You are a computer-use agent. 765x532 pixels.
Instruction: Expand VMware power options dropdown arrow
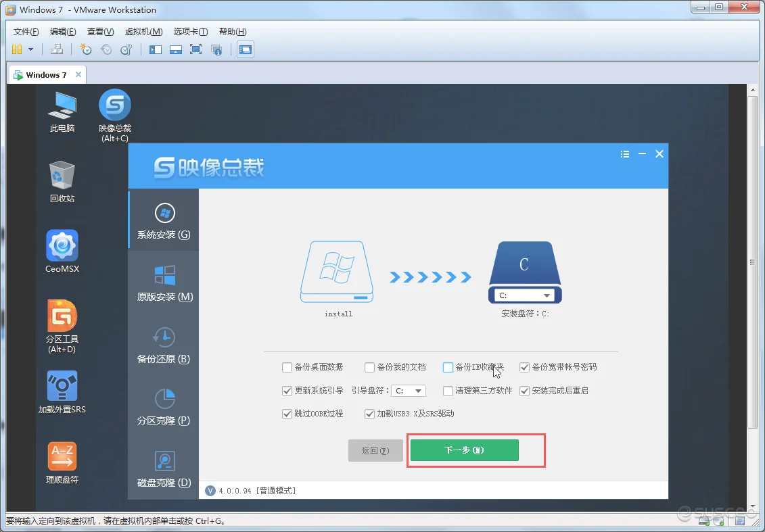point(30,49)
